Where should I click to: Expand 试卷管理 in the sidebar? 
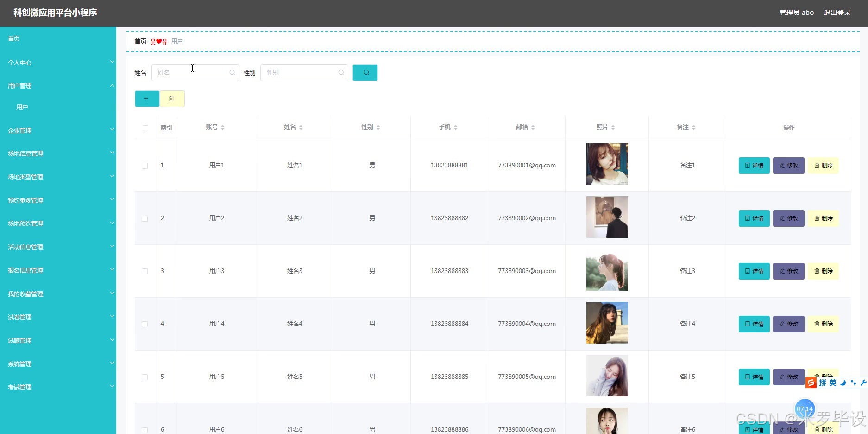tap(58, 317)
